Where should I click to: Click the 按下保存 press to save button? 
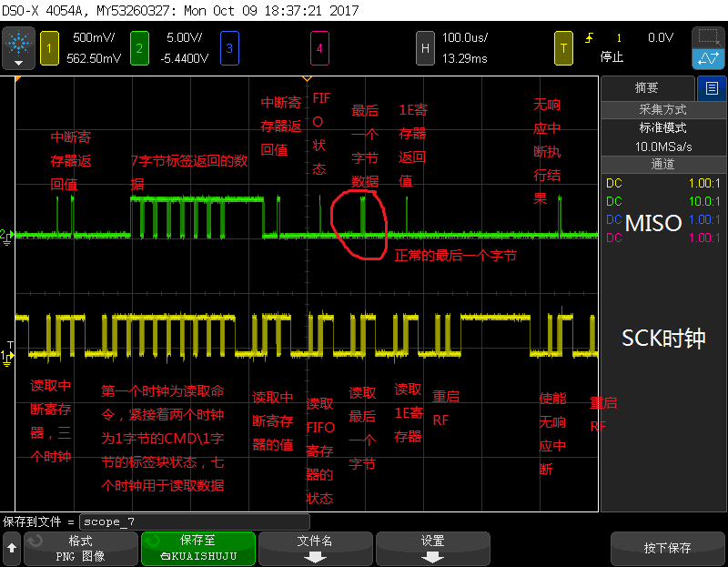(668, 549)
